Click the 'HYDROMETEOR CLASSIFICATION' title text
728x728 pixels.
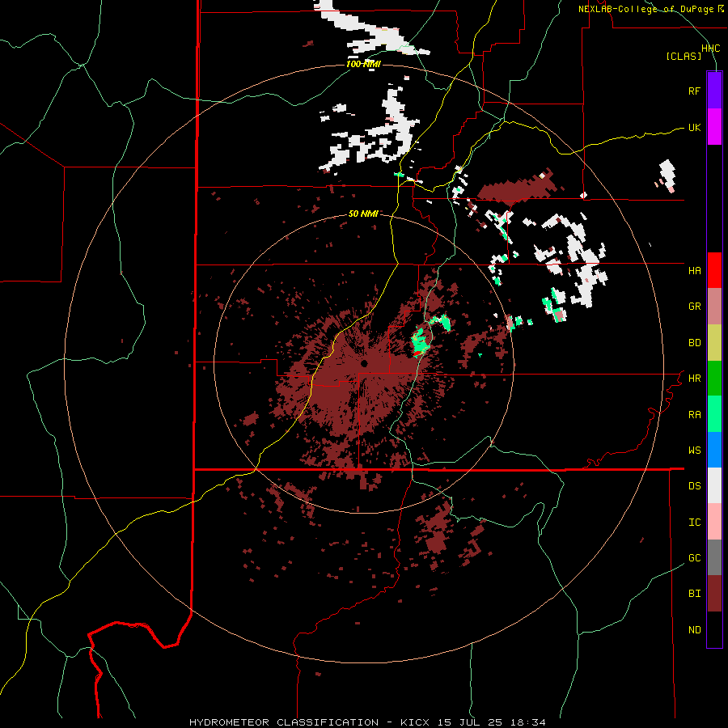coord(284,722)
